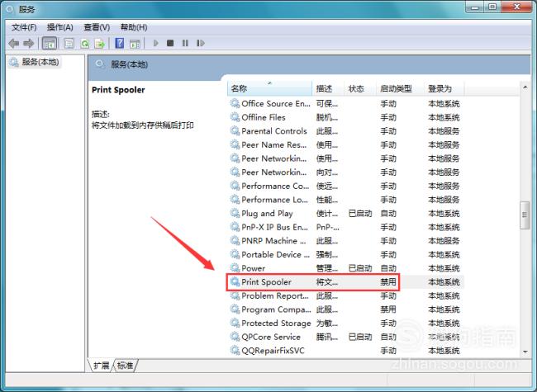
Task: Select the PnP-X IP Bus En... service
Action: click(x=274, y=227)
